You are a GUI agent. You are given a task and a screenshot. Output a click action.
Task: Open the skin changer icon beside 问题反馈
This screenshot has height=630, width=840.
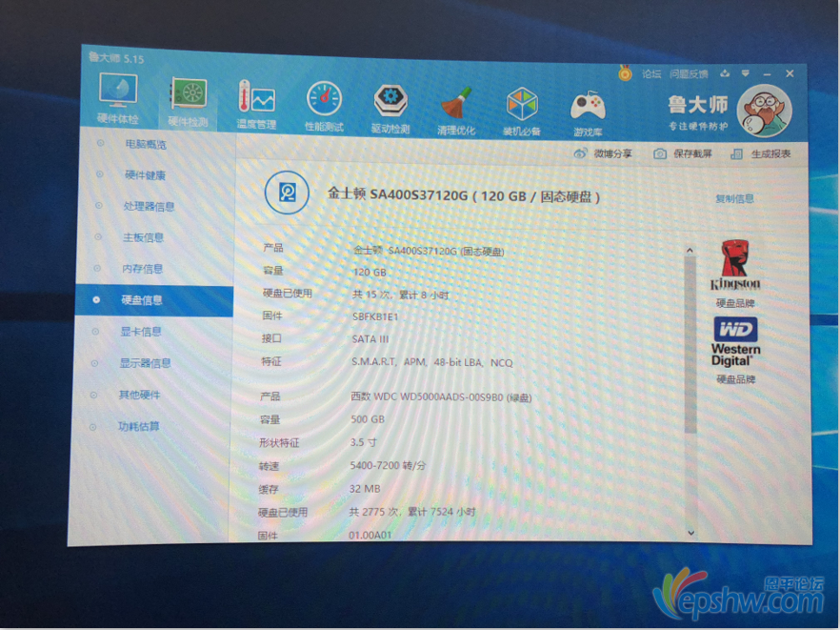point(724,73)
